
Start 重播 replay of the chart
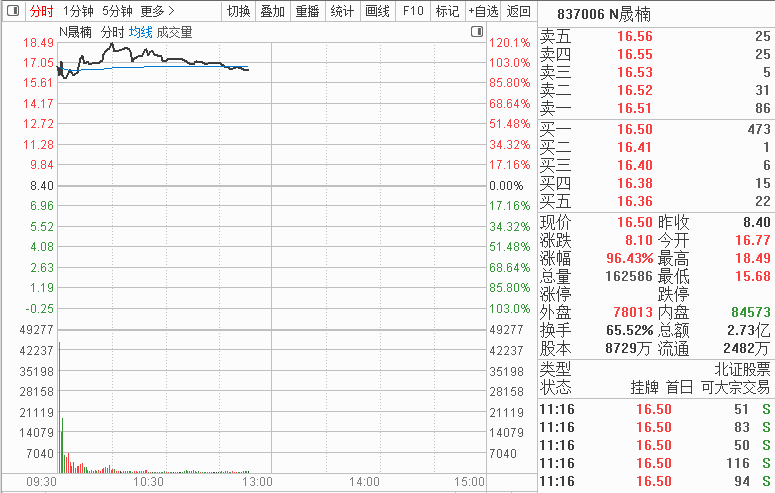coord(307,11)
